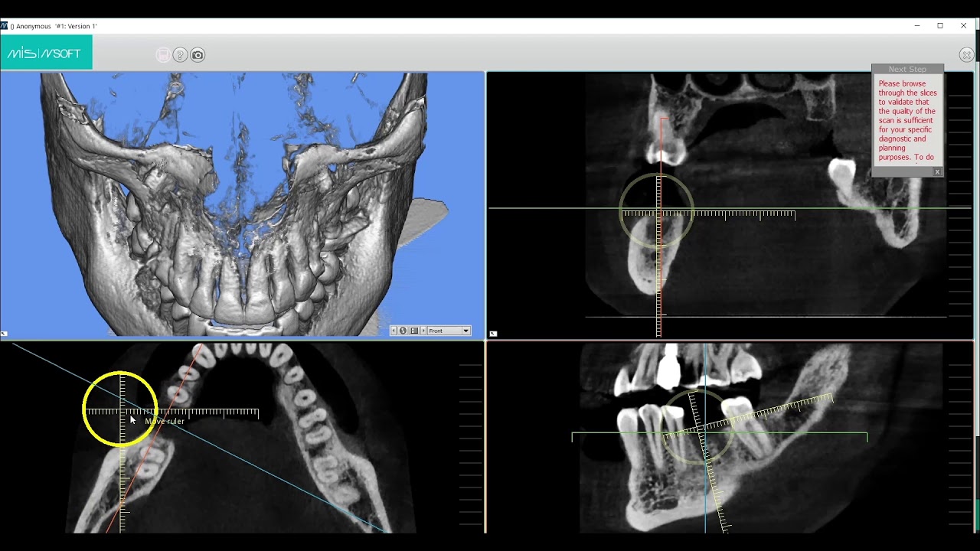The height and width of the screenshot is (551, 980).
Task: Click the app icon in title bar
Action: coord(4,26)
